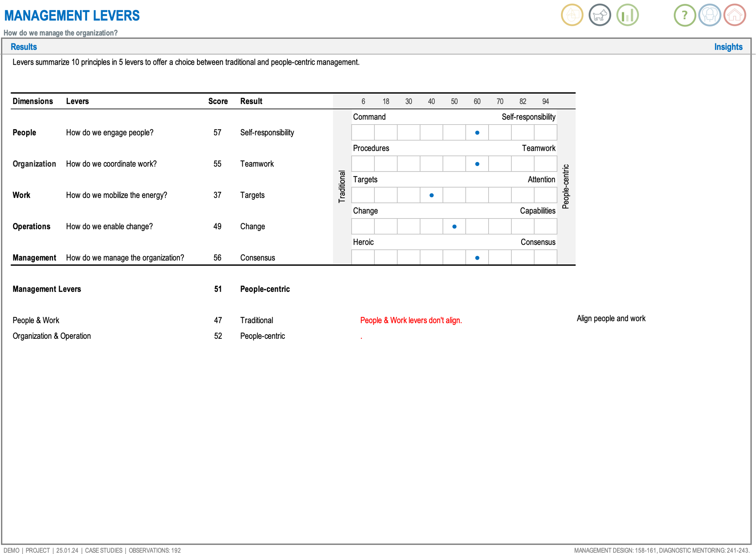
Task: Click the Self-responsibility result in the People row
Action: [267, 133]
